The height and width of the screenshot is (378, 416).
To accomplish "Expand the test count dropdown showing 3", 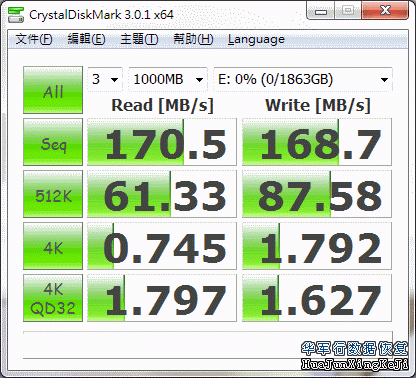I will [105, 79].
